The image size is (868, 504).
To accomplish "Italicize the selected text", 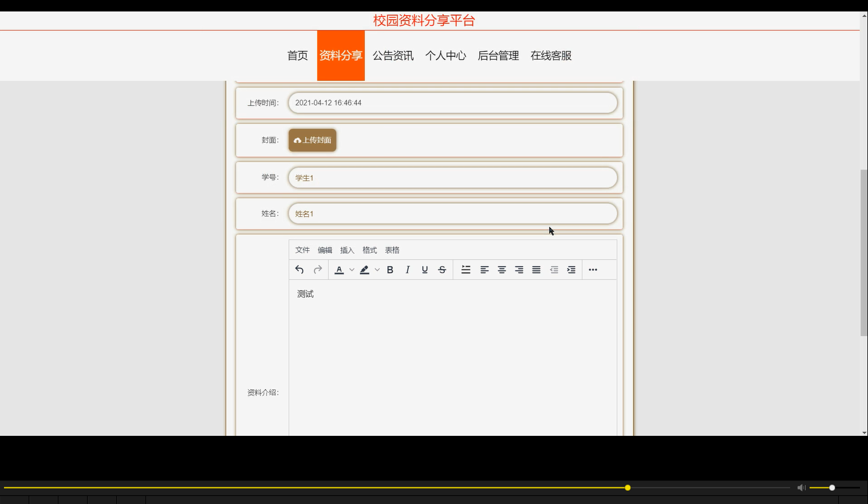I will pos(407,269).
